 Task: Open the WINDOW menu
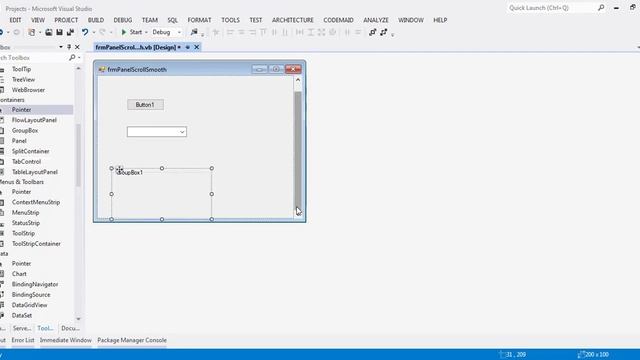[411, 20]
